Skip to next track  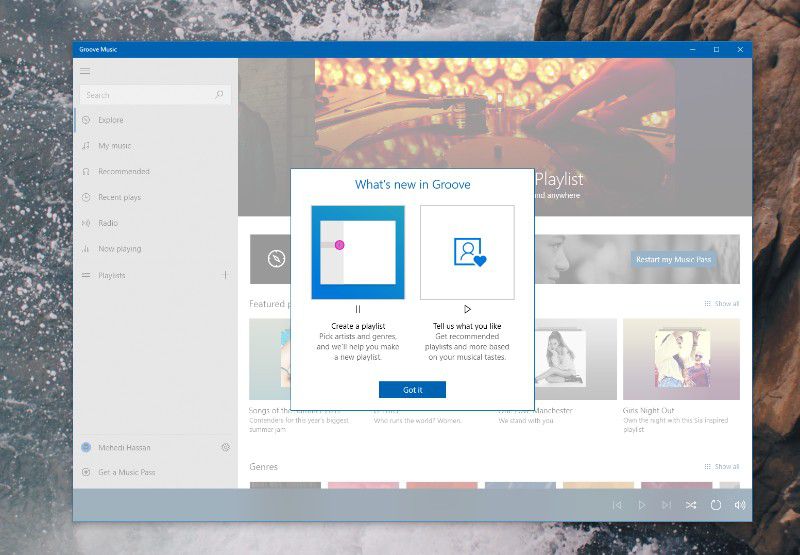click(666, 505)
